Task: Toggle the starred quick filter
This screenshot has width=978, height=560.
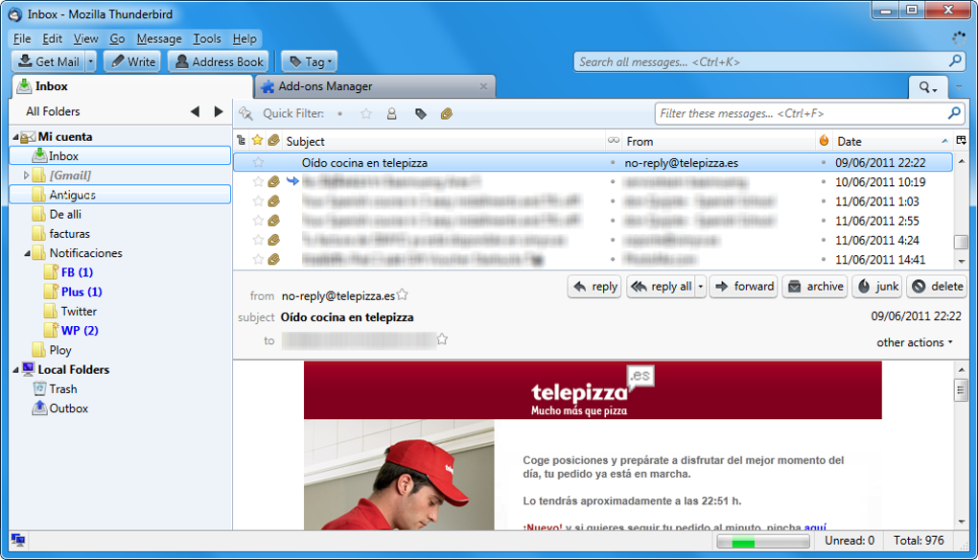Action: click(366, 113)
